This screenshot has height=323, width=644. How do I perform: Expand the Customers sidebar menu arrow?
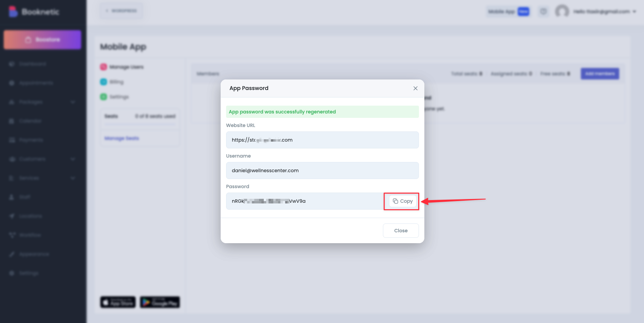(73, 159)
